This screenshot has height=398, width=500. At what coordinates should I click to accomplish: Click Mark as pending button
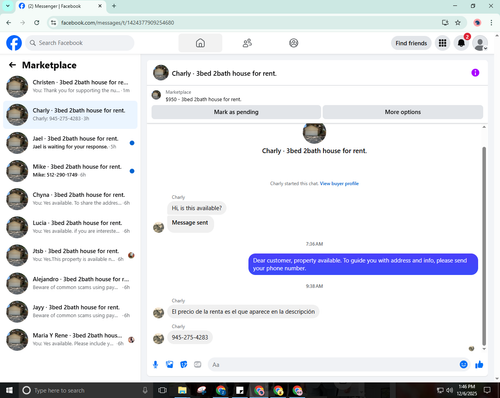point(236,112)
